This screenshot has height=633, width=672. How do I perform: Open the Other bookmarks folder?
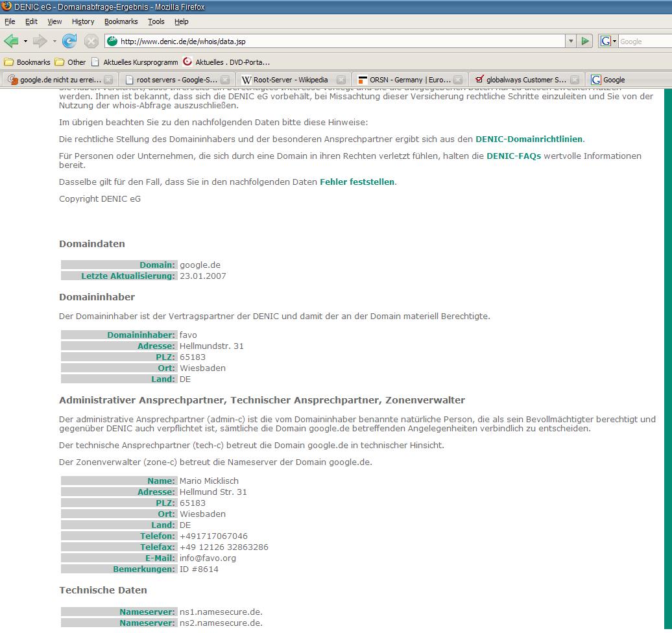pos(70,62)
